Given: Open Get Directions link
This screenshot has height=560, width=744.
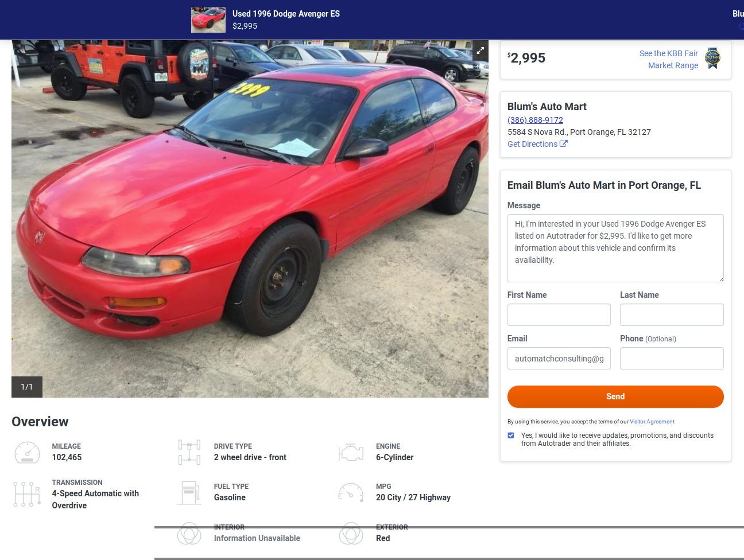Looking at the screenshot, I should [537, 144].
